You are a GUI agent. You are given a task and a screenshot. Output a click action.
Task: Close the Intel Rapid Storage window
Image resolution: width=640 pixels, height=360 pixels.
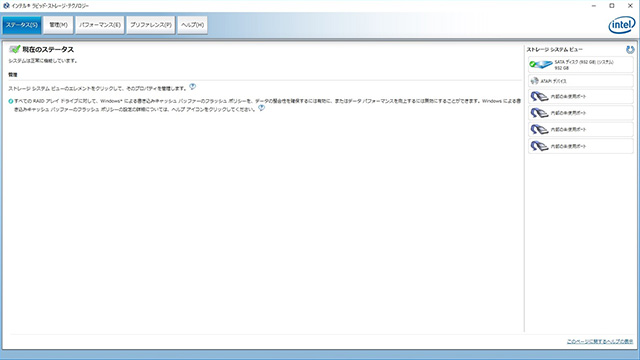pos(630,6)
